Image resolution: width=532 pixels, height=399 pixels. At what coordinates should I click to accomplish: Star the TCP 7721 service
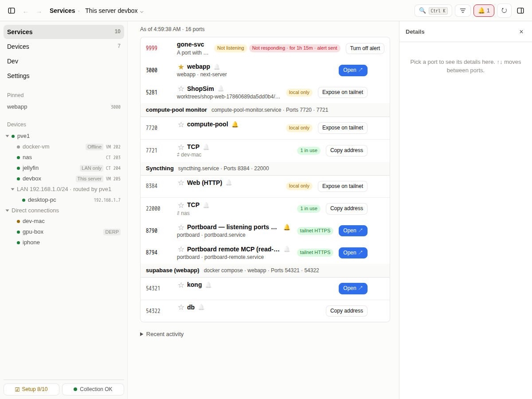click(181, 147)
